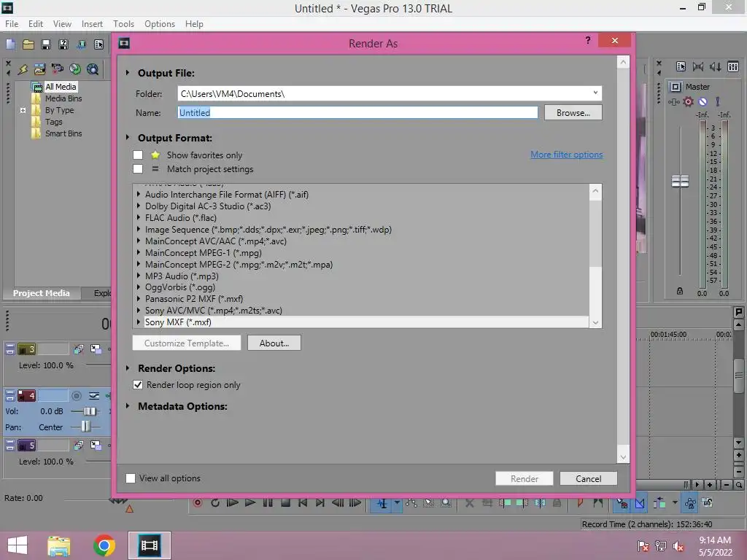
Task: Select the Zoom edit tool magnifier
Action: 446,502
